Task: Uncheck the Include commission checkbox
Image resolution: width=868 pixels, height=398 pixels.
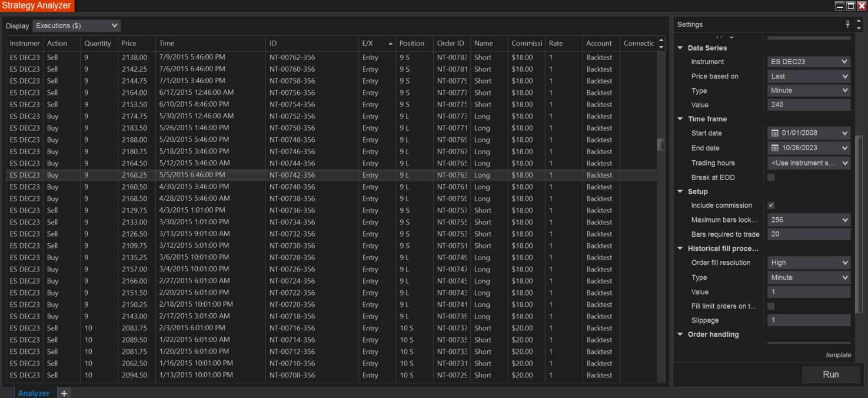Action: (771, 205)
